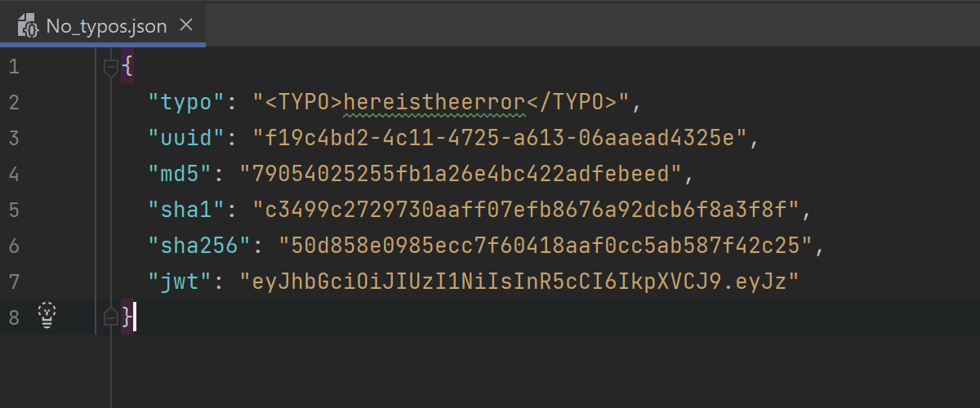Select the No_typos.json editor tab

click(106, 27)
